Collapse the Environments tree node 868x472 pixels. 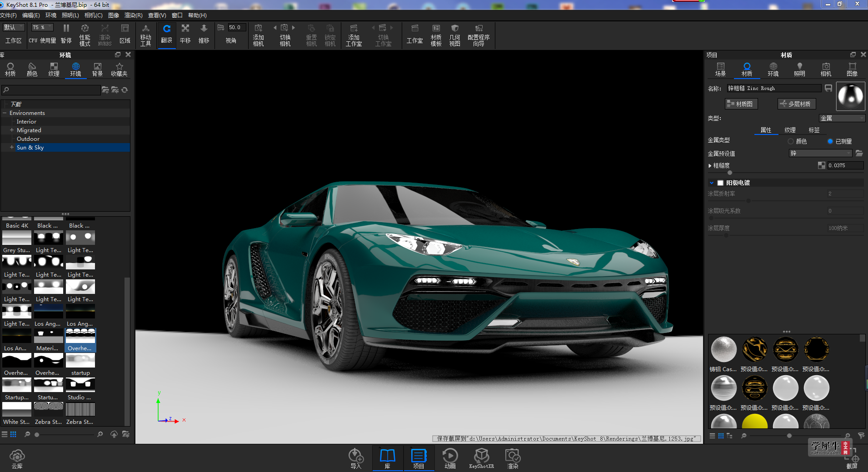[x=5, y=113]
